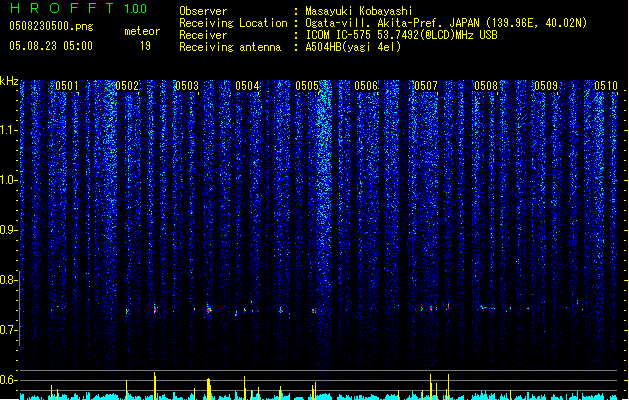
Task: Click the 0502 time marker
Action: point(127,86)
